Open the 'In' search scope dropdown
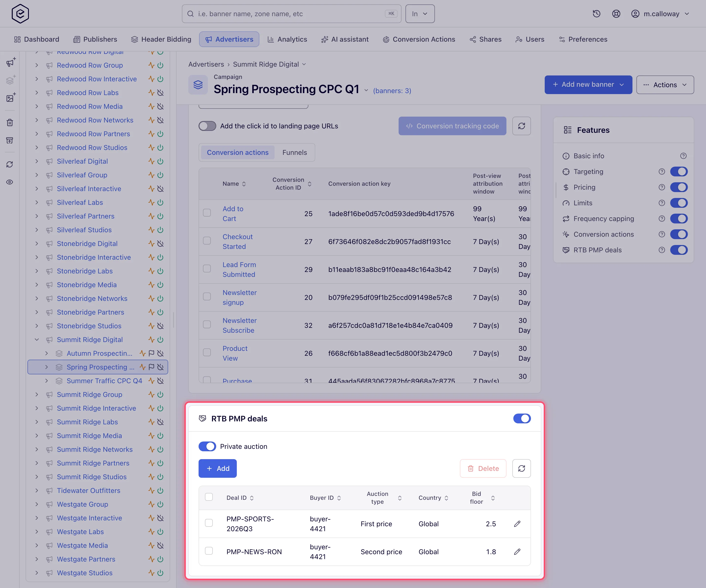The image size is (706, 588). (420, 14)
